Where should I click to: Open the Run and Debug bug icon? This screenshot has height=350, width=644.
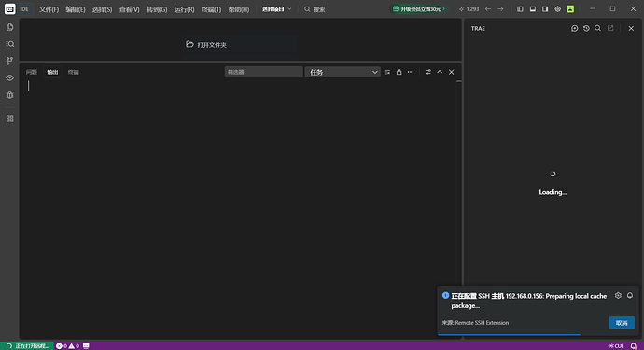pyautogui.click(x=10, y=95)
